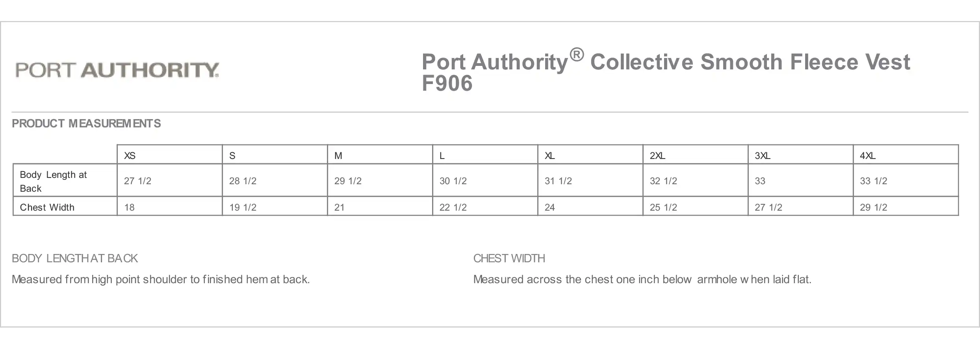Image resolution: width=980 pixels, height=338 pixels.
Task: Select the M size column header
Action: tap(380, 155)
